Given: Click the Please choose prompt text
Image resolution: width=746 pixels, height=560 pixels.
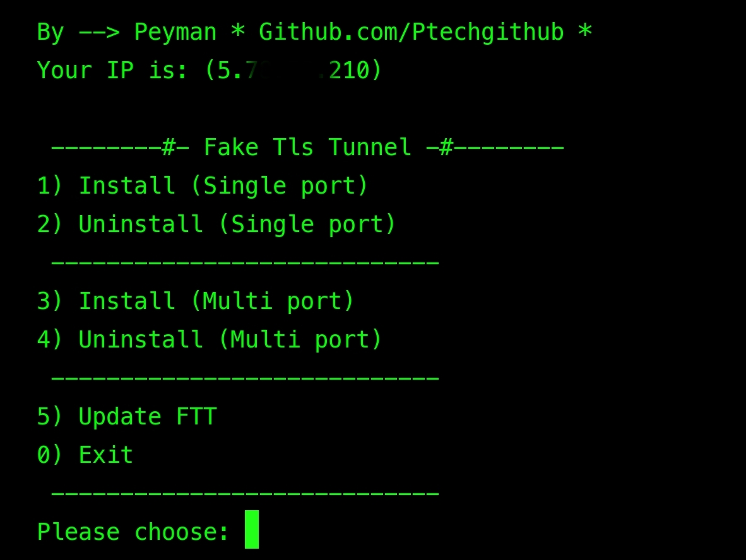Looking at the screenshot, I should click(133, 532).
